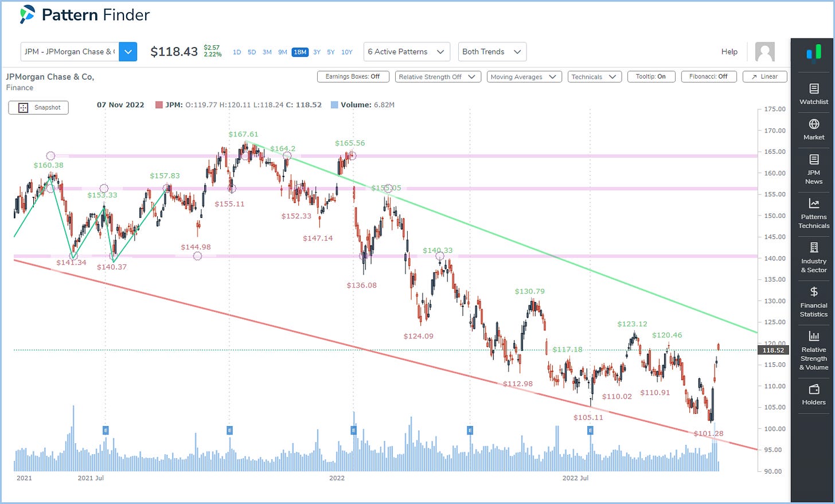Click earnings marker E near 2021 Jul
Image resolution: width=835 pixels, height=504 pixels.
coord(106,430)
